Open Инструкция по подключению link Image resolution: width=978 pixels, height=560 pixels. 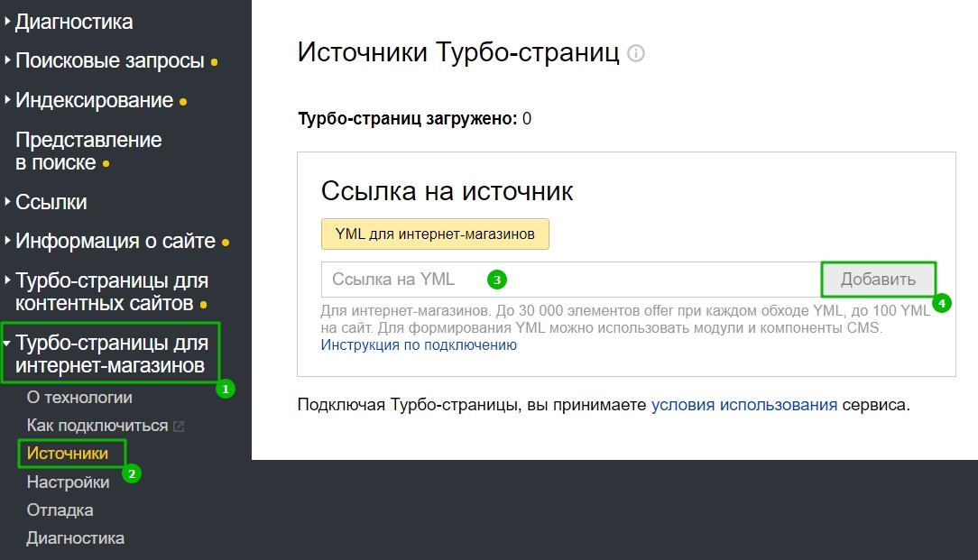click(x=419, y=345)
